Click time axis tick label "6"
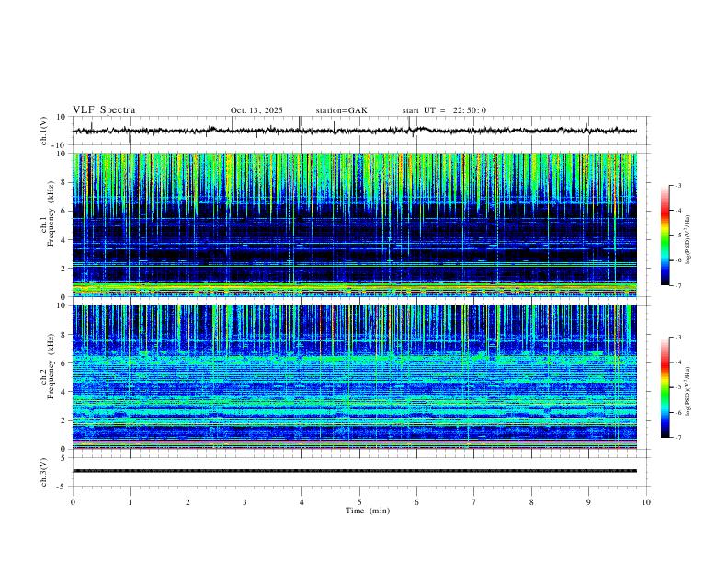Screen dimensions: 728x563 pos(416,502)
